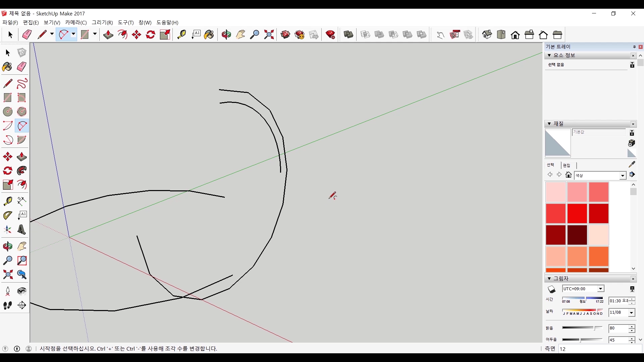Toggle the shadows display button

tap(551, 289)
